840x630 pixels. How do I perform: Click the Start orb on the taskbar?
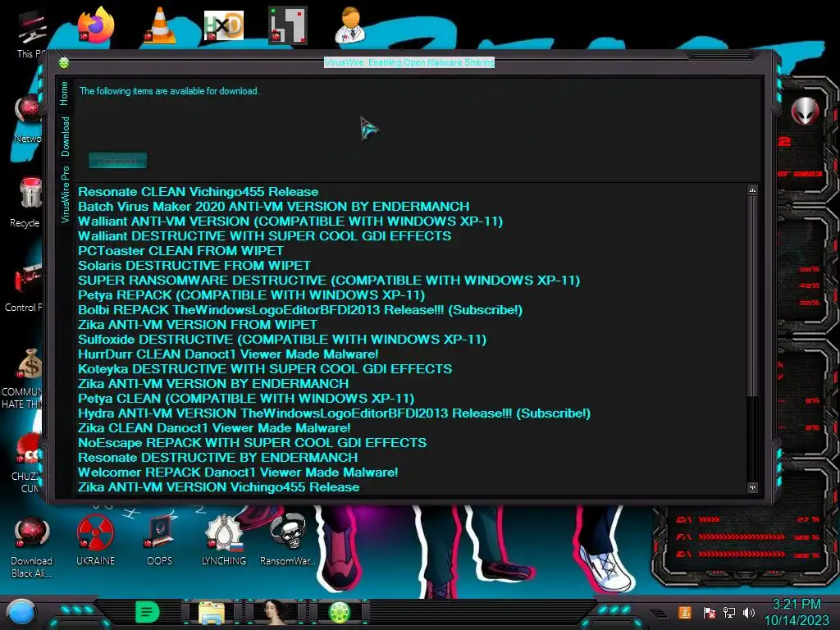pyautogui.click(x=21, y=613)
